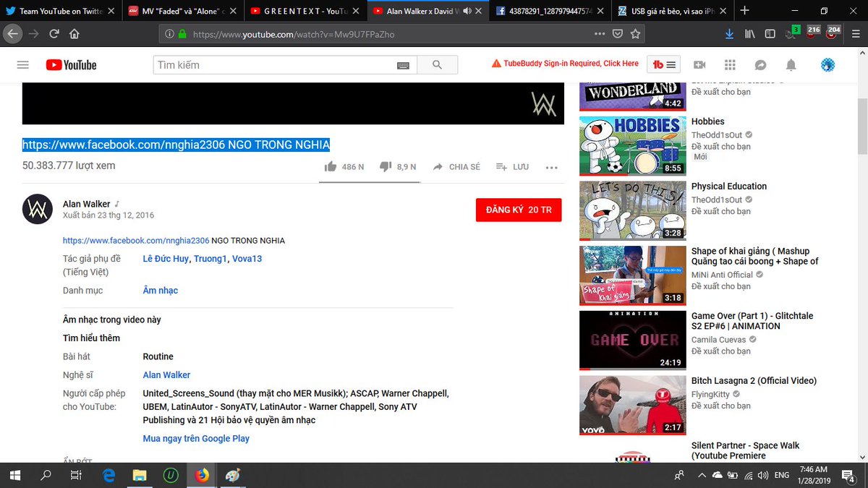
Task: Click LƯU save button
Action: click(512, 167)
